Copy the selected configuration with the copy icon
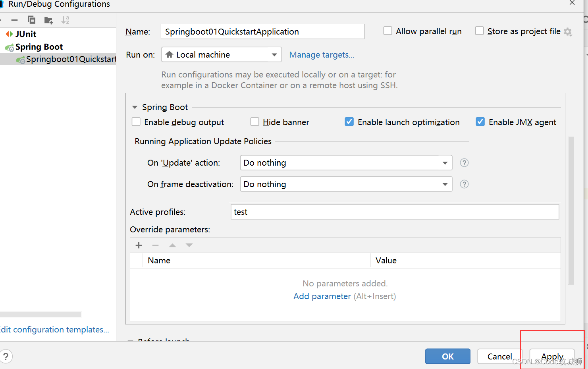This screenshot has width=588, height=369. point(32,20)
